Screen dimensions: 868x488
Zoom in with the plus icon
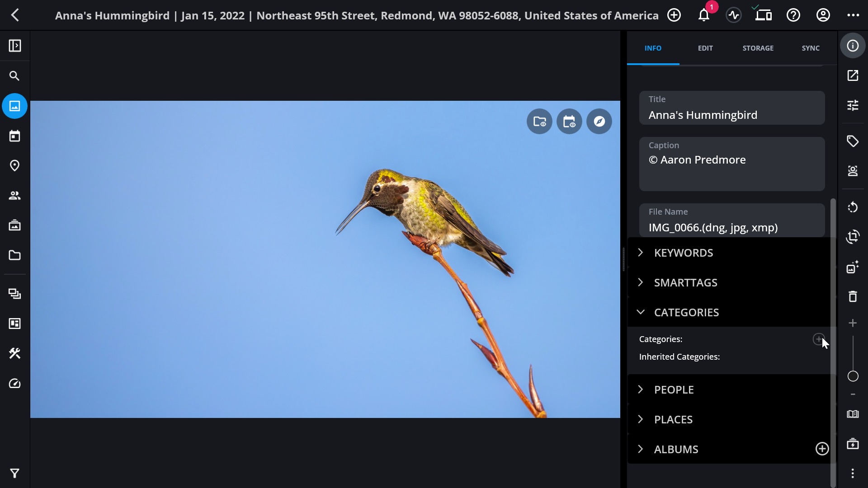[853, 323]
